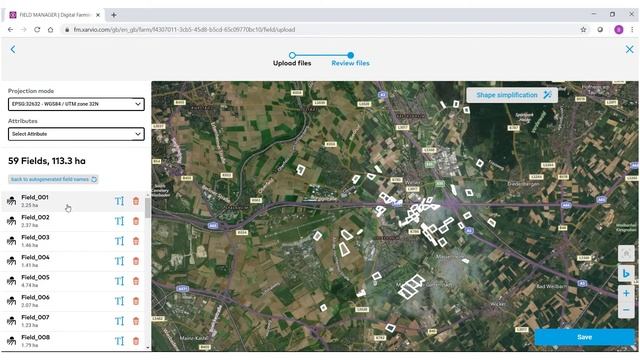Image resolution: width=640 pixels, height=360 pixels.
Task: Select Field_005 in the field list
Action: coord(73,281)
